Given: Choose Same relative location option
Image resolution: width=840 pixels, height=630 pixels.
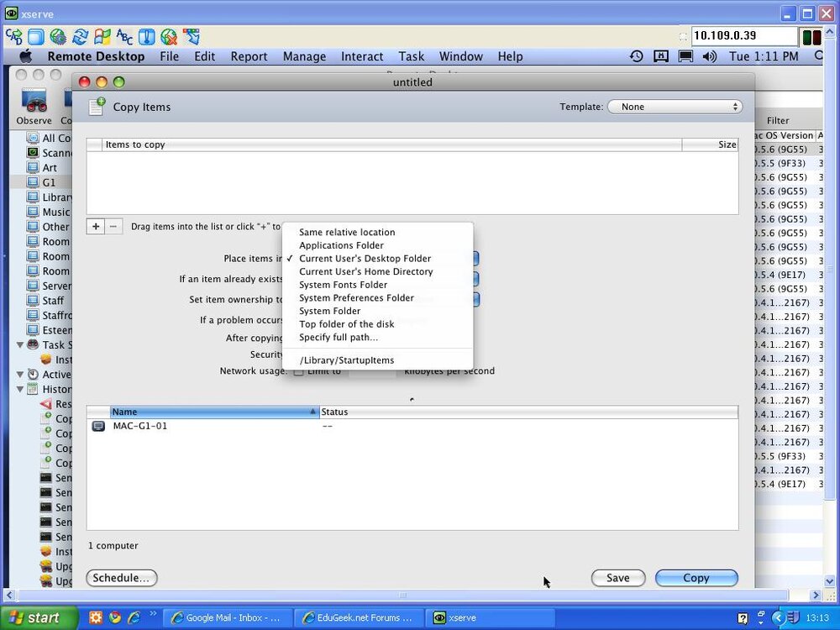Looking at the screenshot, I should [x=378, y=232].
